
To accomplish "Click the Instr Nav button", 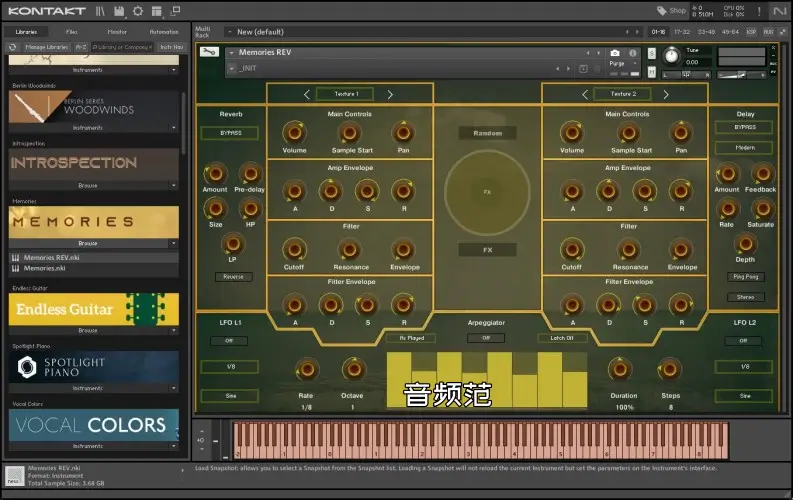I will pyautogui.click(x=171, y=47).
